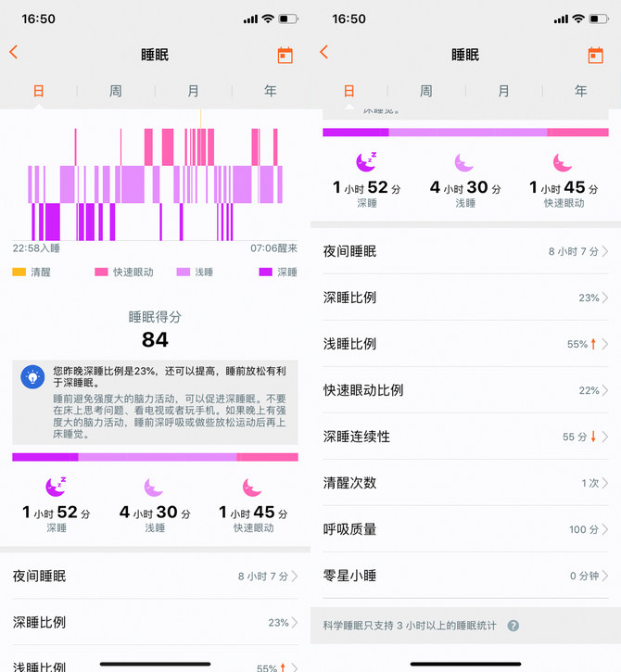The width and height of the screenshot is (621, 672).
Task: Tap the sleep stage proportion bar, left screen
Action: pyautogui.click(x=155, y=457)
